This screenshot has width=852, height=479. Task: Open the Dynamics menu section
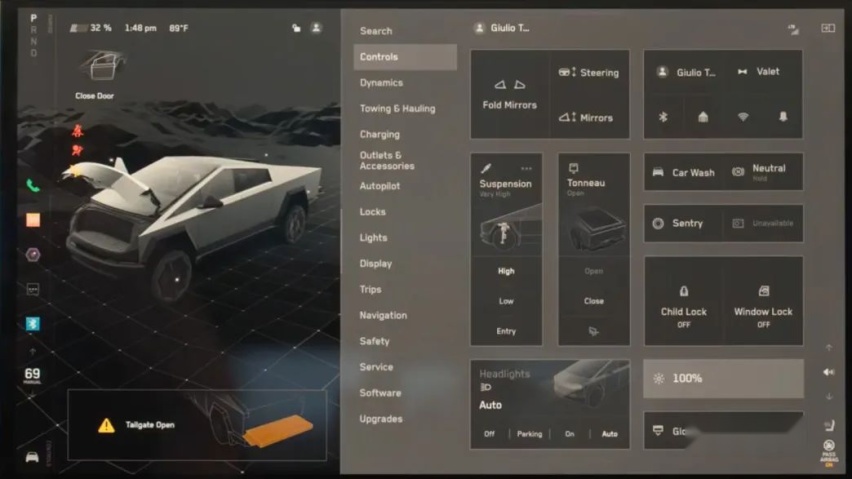(x=381, y=83)
